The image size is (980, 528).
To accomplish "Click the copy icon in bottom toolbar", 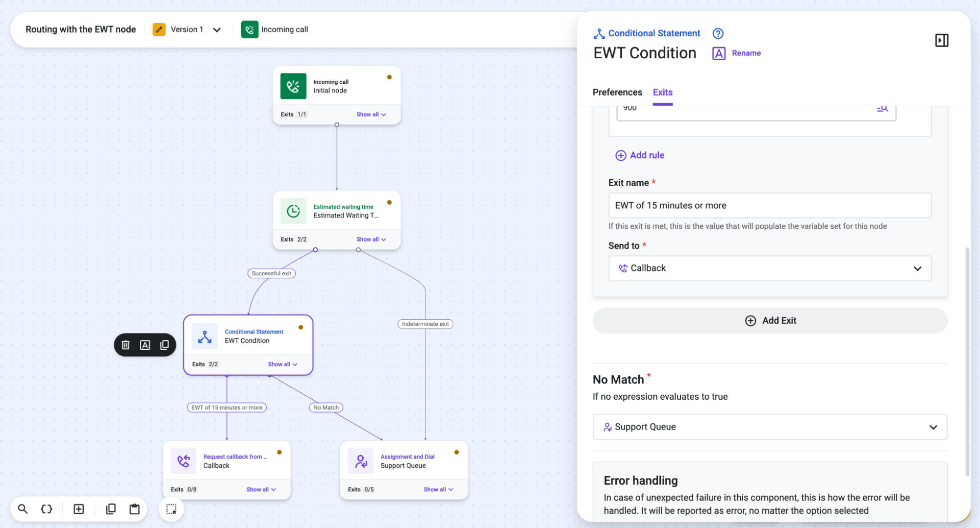I will click(x=111, y=509).
